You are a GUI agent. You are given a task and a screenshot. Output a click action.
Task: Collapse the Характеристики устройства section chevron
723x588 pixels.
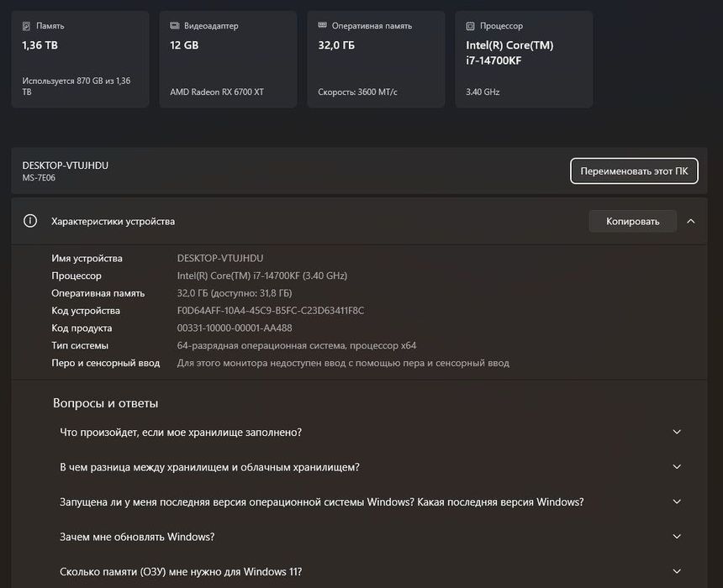690,221
